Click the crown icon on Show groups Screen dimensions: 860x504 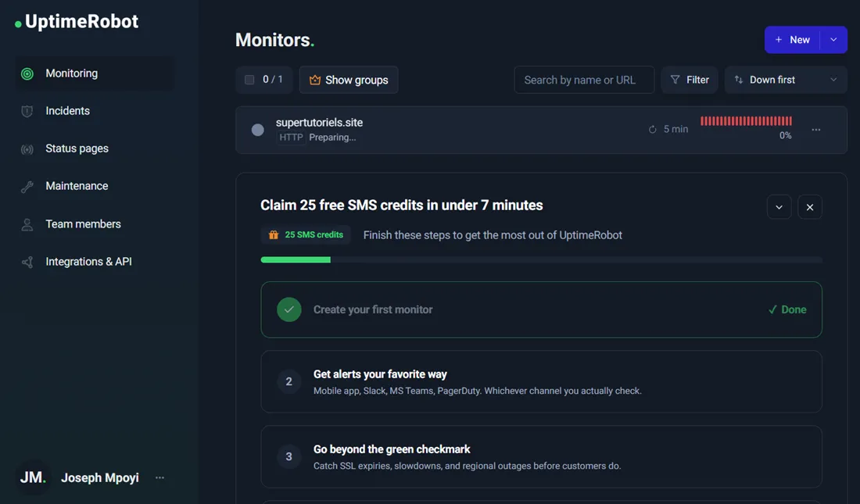pos(315,80)
